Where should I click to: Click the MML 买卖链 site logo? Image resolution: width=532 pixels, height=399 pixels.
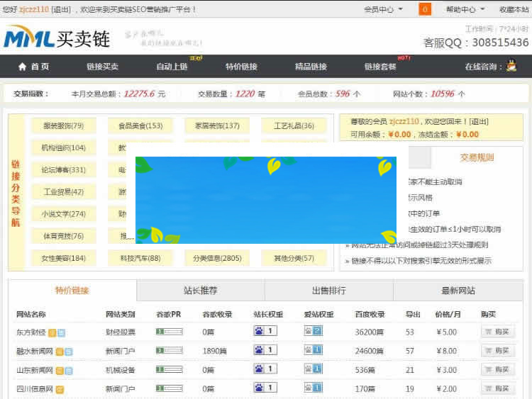(x=57, y=38)
